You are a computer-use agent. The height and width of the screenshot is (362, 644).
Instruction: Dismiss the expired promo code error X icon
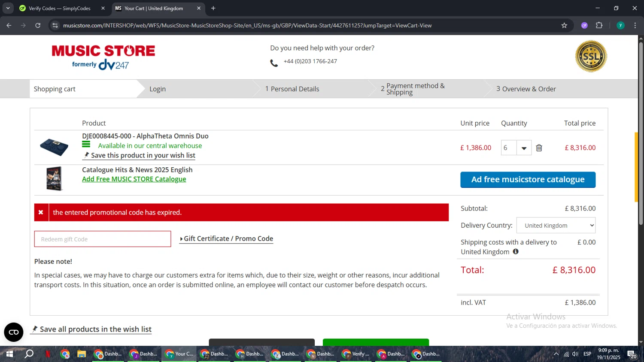(41, 212)
